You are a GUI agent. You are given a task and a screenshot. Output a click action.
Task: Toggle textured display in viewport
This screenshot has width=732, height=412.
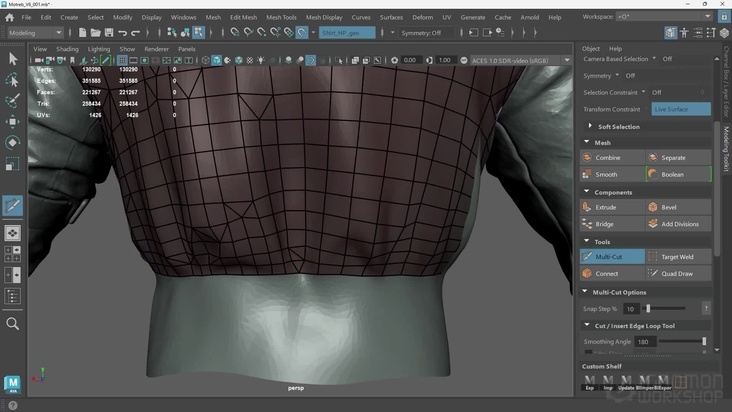[250, 60]
